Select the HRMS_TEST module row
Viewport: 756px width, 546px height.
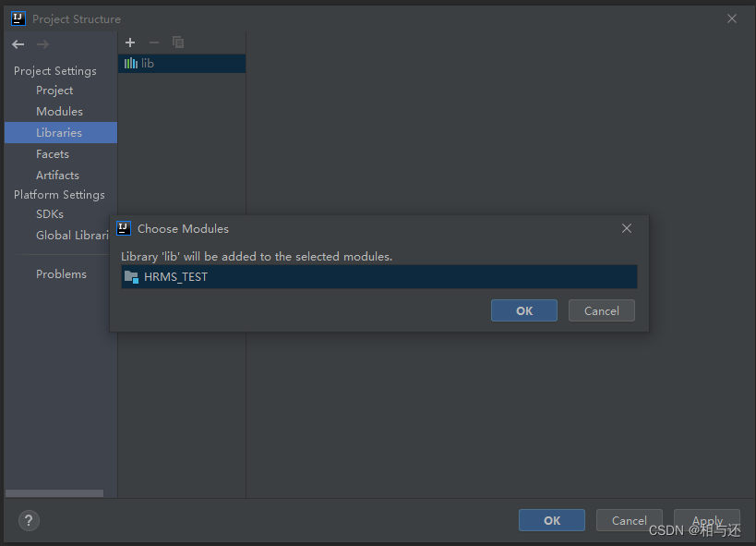pyautogui.click(x=379, y=276)
